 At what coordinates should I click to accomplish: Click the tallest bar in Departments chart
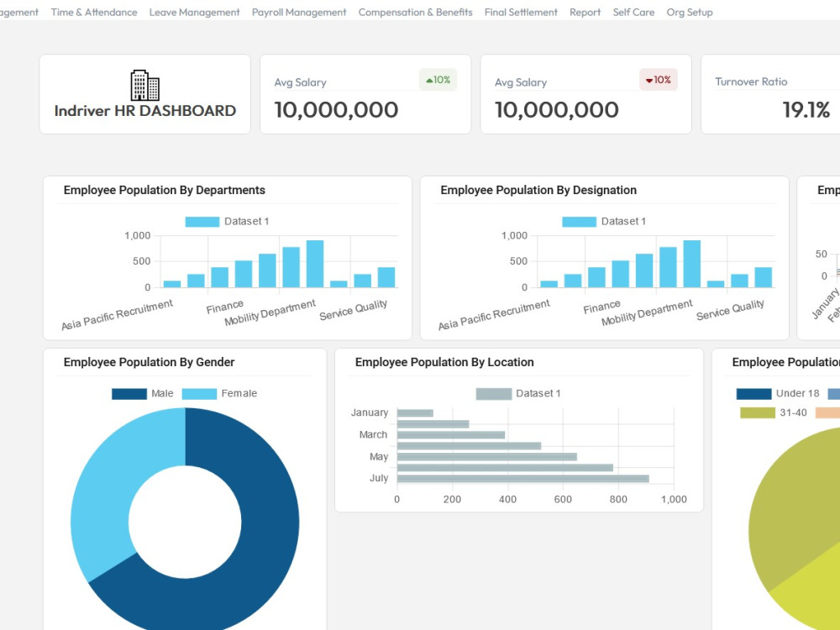[x=315, y=264]
